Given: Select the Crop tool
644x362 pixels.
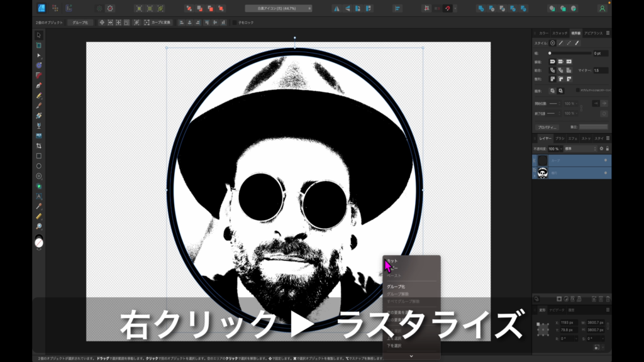Looking at the screenshot, I should pyautogui.click(x=38, y=146).
